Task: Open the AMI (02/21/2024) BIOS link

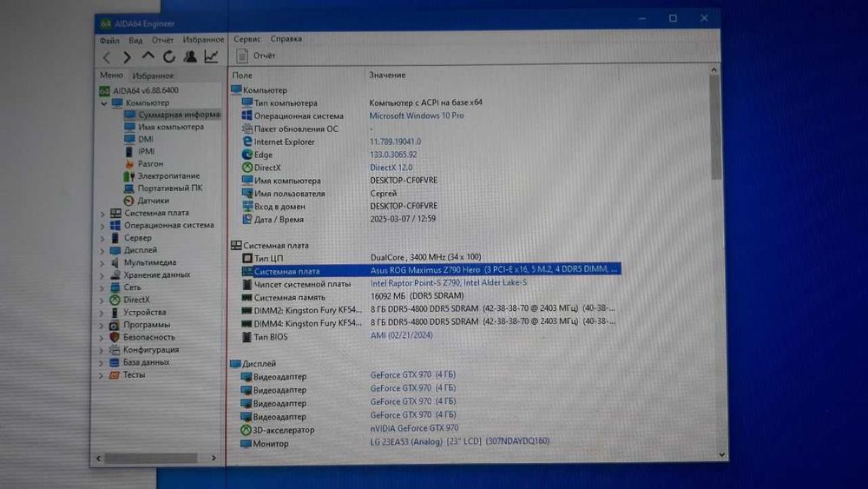Action: click(401, 335)
